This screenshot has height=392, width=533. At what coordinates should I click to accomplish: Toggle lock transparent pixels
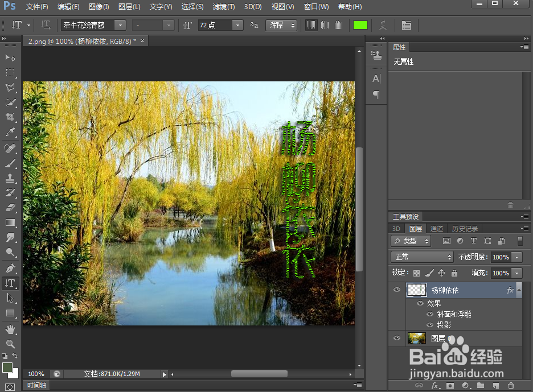(416, 273)
